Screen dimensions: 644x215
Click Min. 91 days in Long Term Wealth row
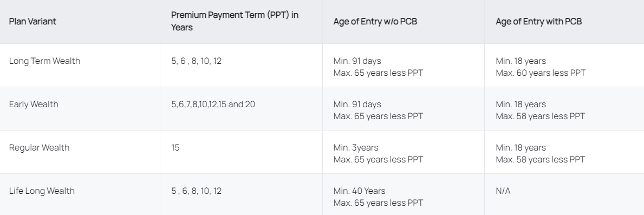[357, 61]
